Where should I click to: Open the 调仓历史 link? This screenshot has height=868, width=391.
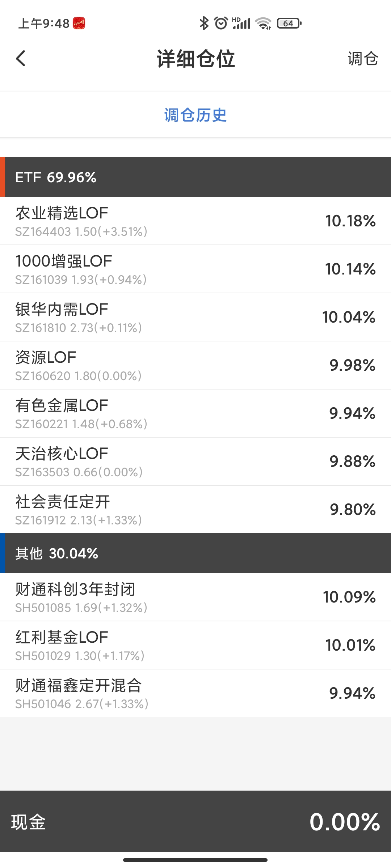(195, 115)
